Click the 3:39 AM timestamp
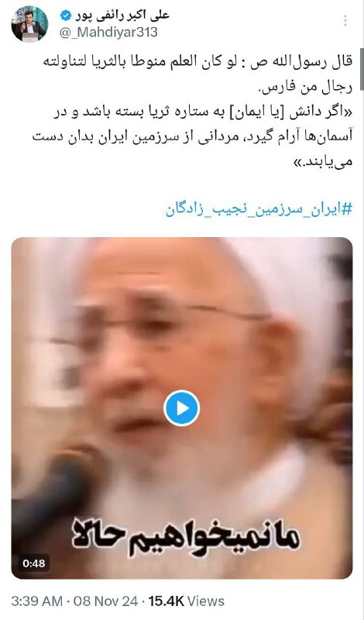Image resolution: width=364 pixels, height=620 pixels. click(x=37, y=601)
